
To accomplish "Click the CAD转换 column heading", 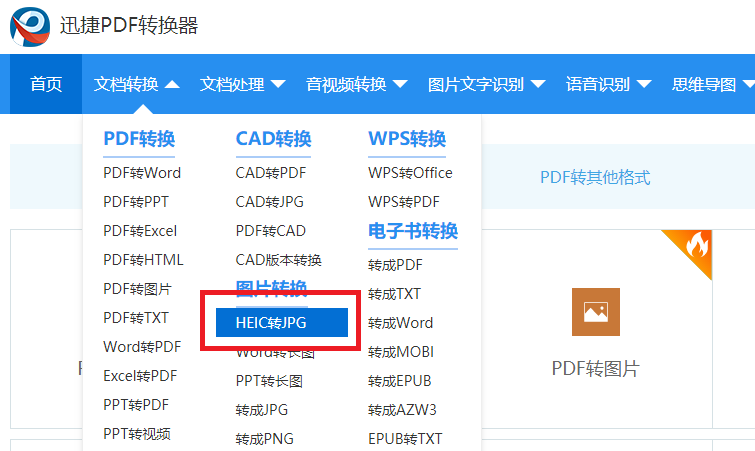I will pos(273,139).
